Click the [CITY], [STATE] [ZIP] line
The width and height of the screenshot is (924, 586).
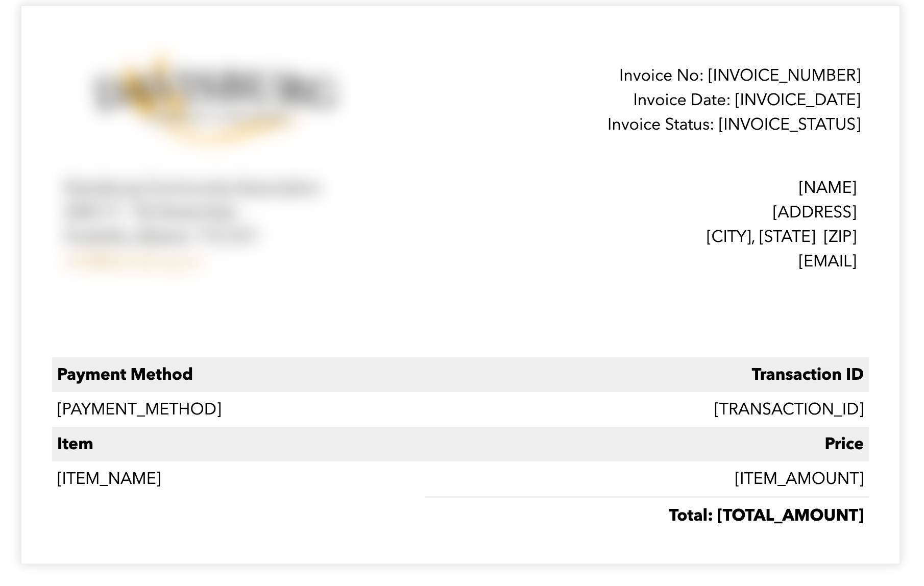[x=781, y=237]
